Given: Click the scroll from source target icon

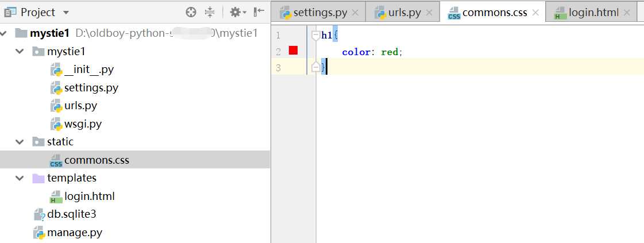Looking at the screenshot, I should (191, 12).
